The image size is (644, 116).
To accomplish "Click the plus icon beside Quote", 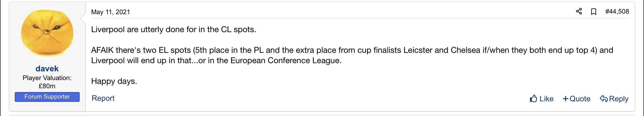I will pos(565,99).
